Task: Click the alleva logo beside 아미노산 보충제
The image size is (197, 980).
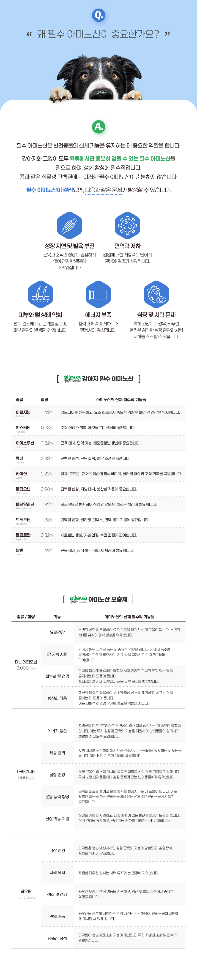Action: 78,599
